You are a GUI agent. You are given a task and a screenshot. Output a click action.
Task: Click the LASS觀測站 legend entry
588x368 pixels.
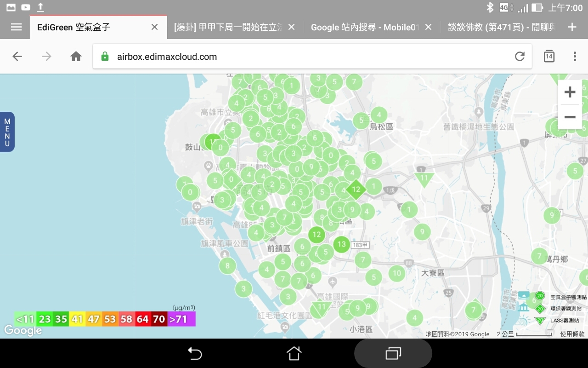tap(557, 320)
